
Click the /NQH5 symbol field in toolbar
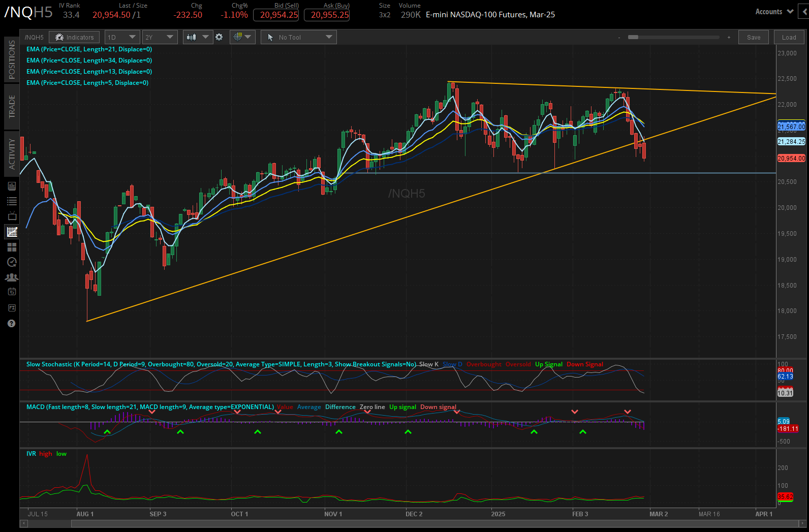(34, 37)
